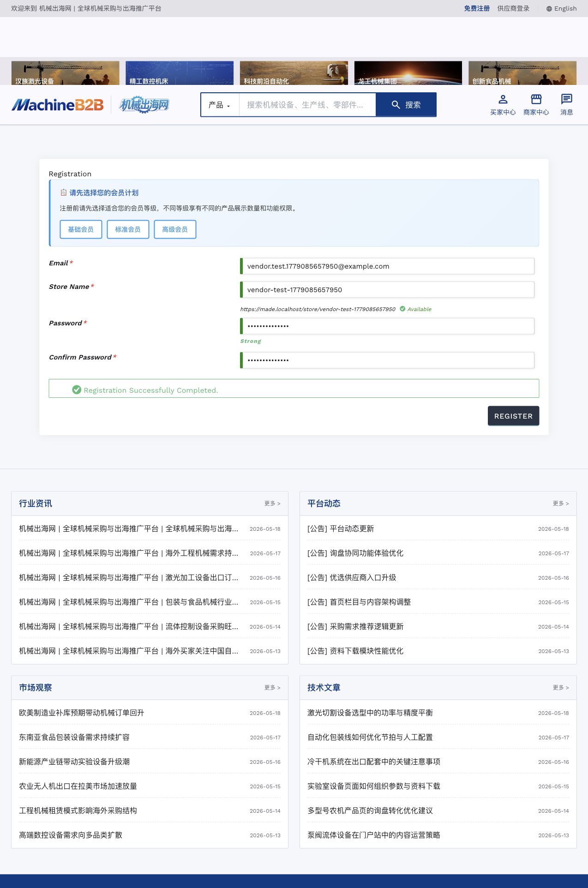Viewport: 588px width, 888px height.
Task: Click the 机械出海网 gear logo
Action: [x=144, y=105]
